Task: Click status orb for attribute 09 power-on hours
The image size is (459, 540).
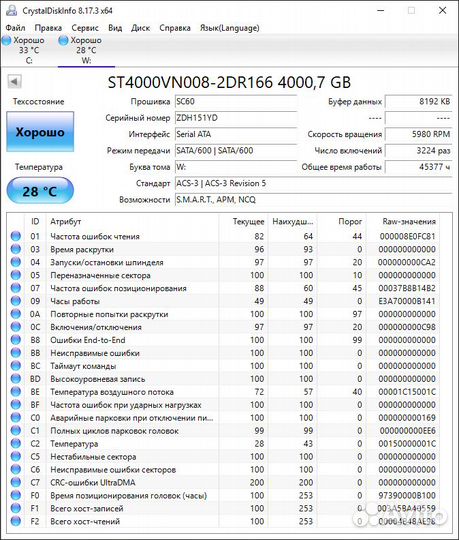Action: point(16,301)
